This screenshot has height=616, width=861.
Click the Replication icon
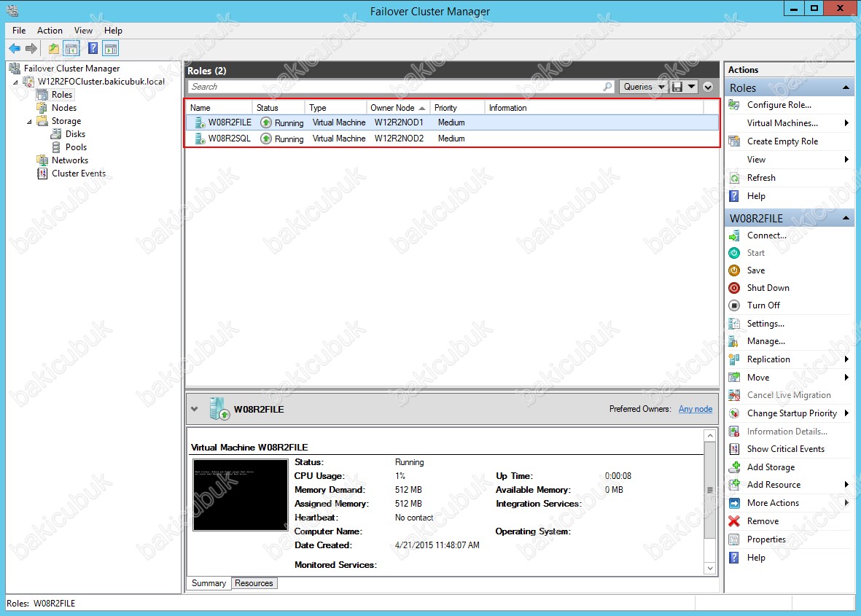click(733, 359)
